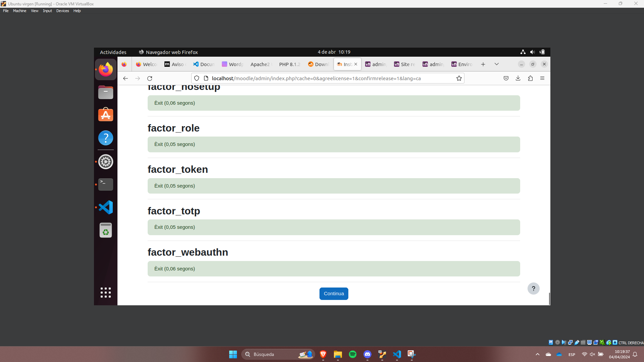
Task: Reload the current Moodle page
Action: (150, 78)
